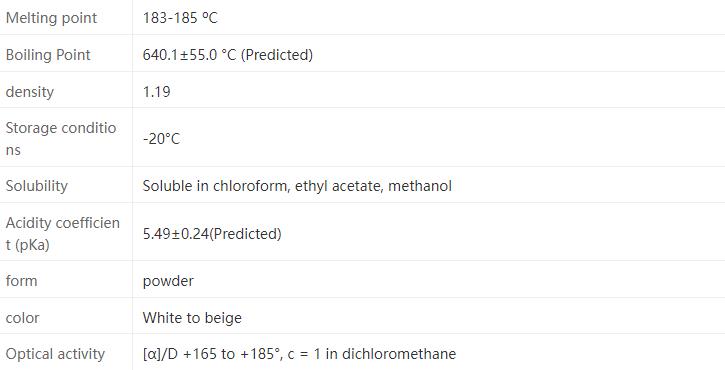Select the density value 1.19
725x370 pixels.
point(156,92)
